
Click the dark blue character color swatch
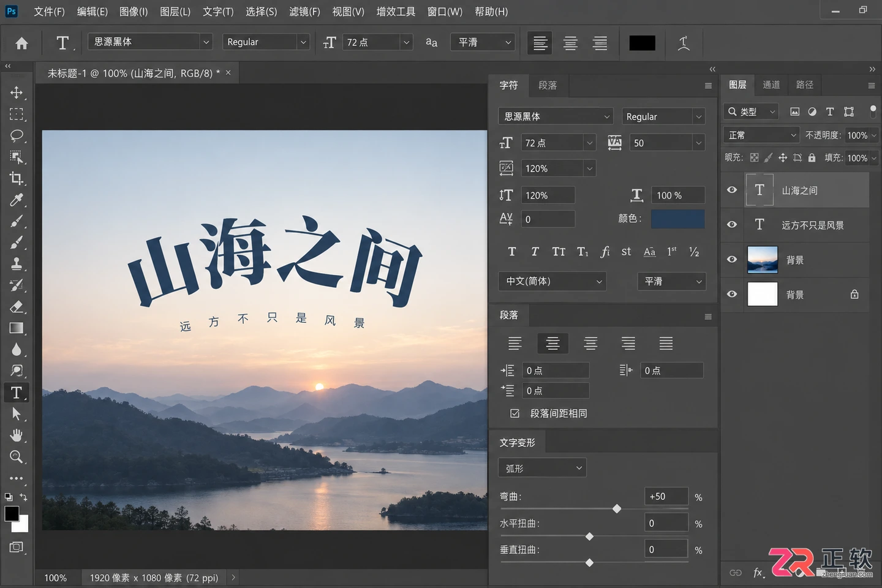pos(677,219)
